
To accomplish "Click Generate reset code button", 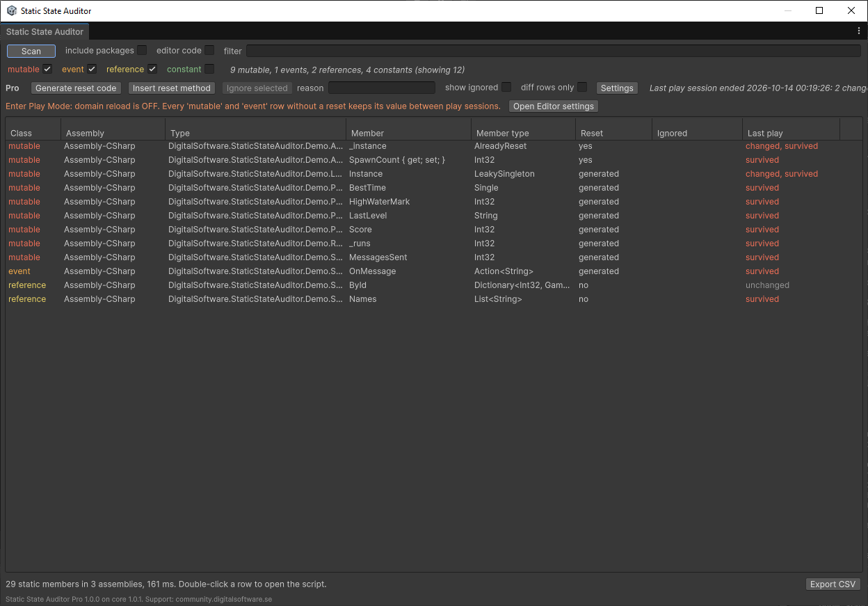I will (76, 88).
